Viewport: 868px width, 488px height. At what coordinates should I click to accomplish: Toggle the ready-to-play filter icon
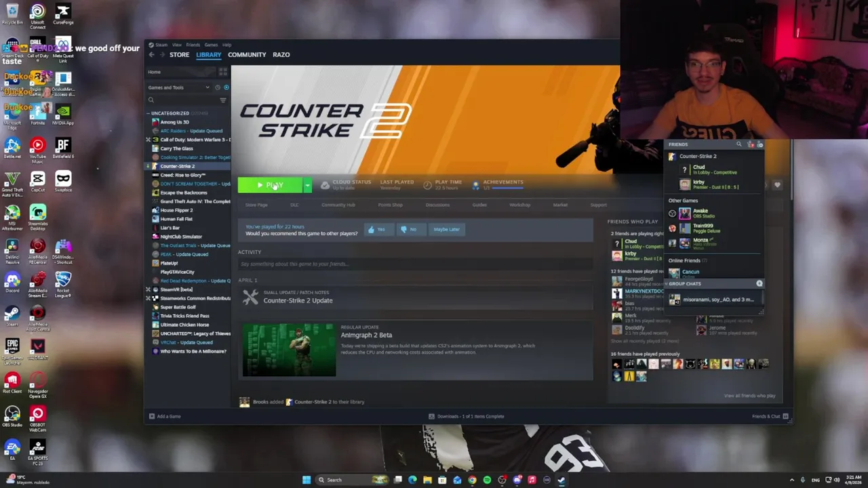tap(226, 87)
